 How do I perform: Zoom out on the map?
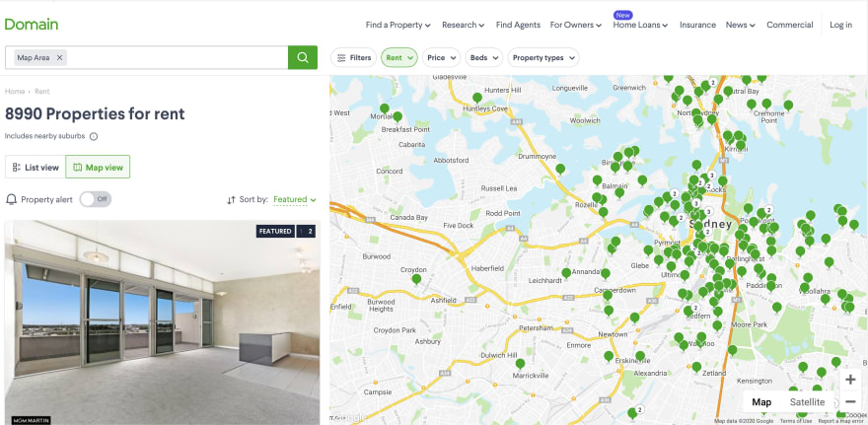[851, 401]
